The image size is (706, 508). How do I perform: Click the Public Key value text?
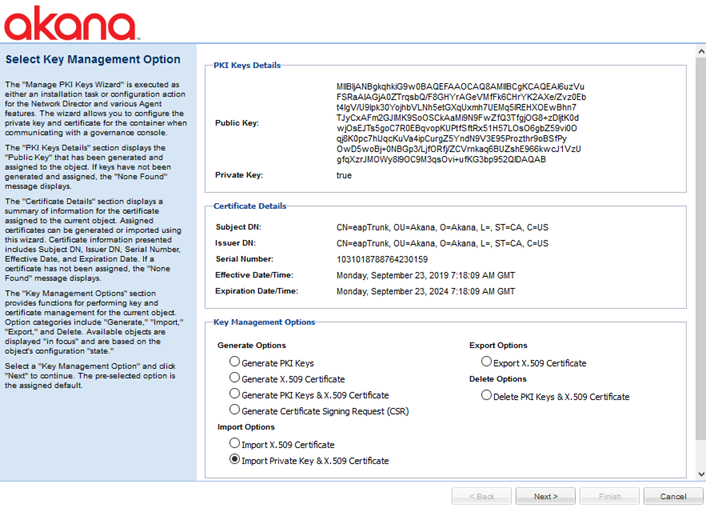pyautogui.click(x=461, y=123)
